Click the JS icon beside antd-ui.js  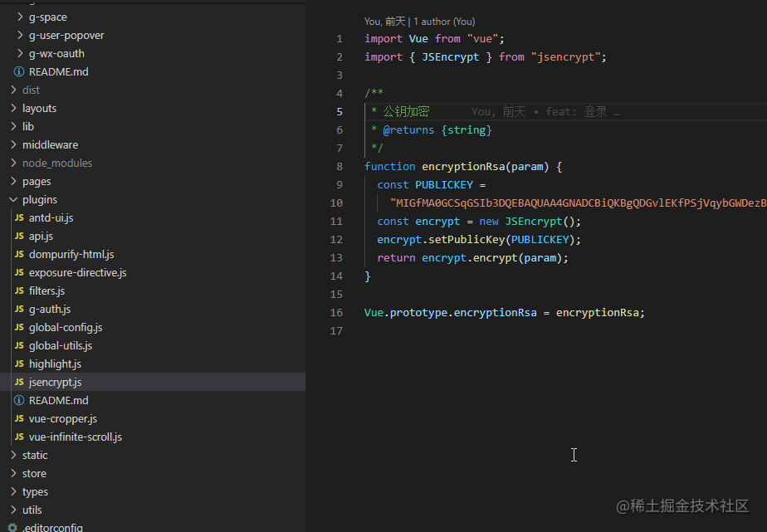[x=19, y=217]
